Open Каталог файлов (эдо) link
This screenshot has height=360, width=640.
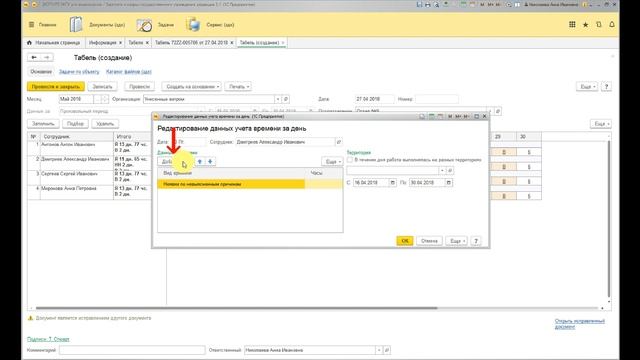pyautogui.click(x=129, y=71)
